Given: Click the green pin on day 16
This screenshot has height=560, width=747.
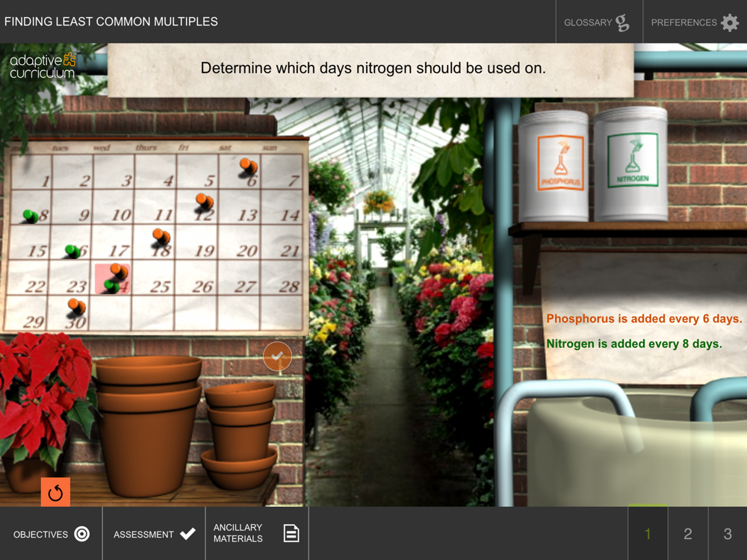Looking at the screenshot, I should [x=72, y=251].
